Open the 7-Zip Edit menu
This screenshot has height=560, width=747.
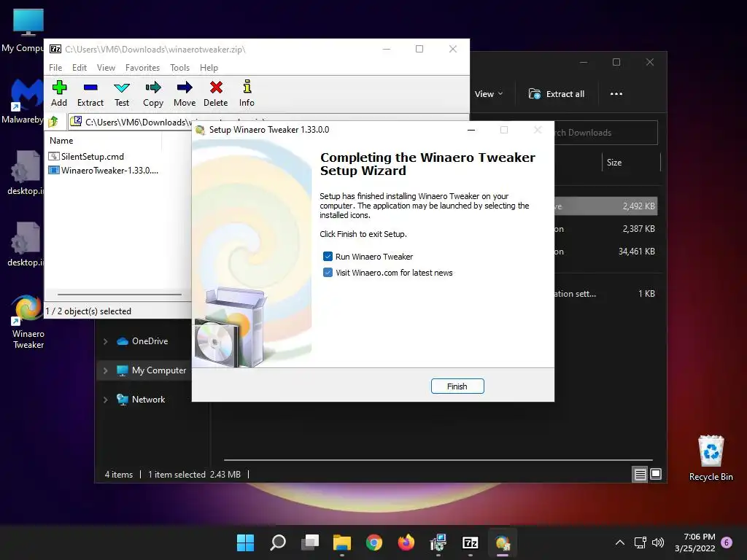(79, 68)
